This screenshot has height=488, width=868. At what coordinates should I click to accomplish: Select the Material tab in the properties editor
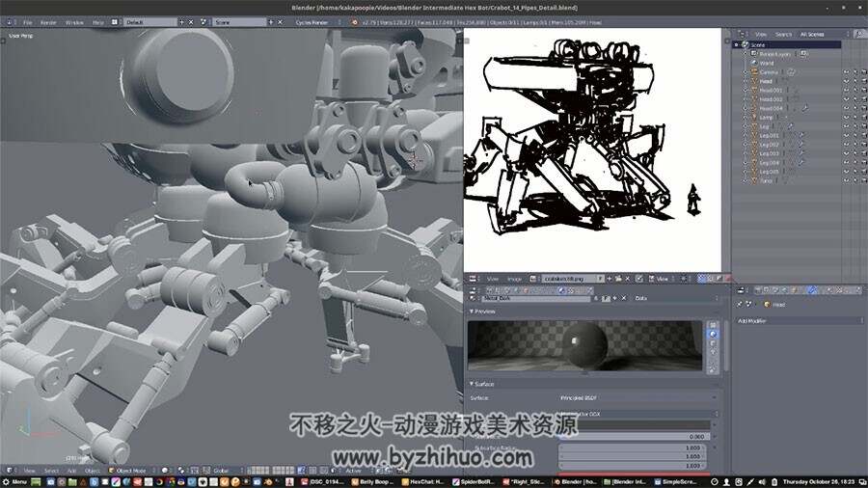[x=561, y=289]
